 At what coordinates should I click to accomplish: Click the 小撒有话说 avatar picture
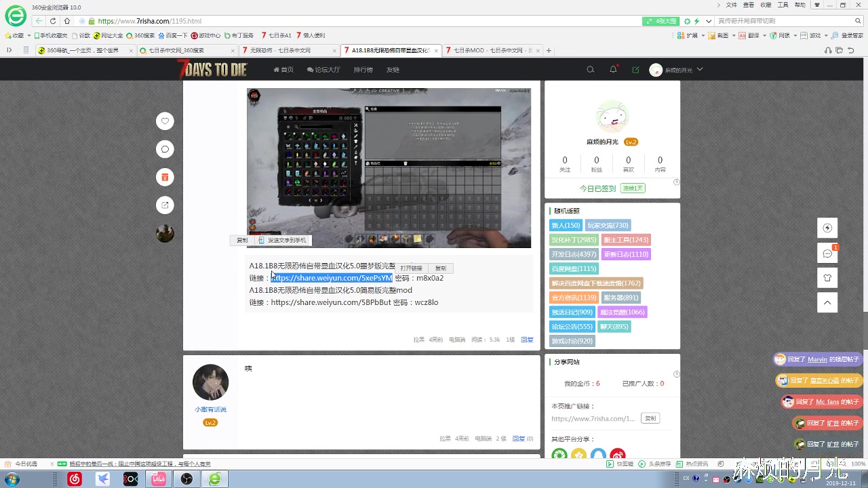coord(210,382)
